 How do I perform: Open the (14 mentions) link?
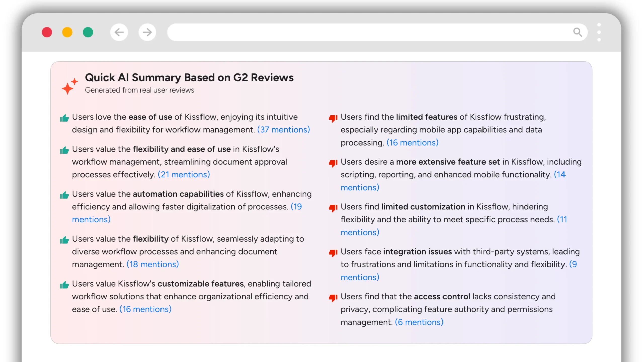(x=560, y=174)
